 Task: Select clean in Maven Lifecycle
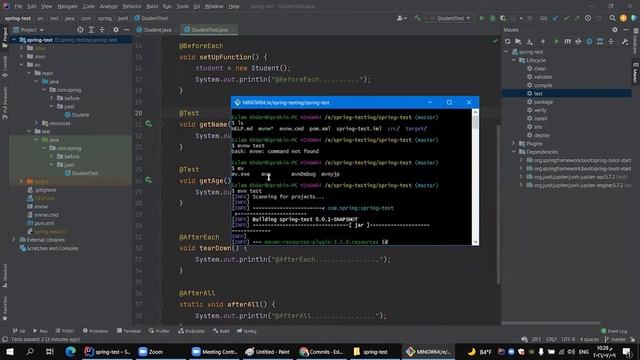click(540, 69)
